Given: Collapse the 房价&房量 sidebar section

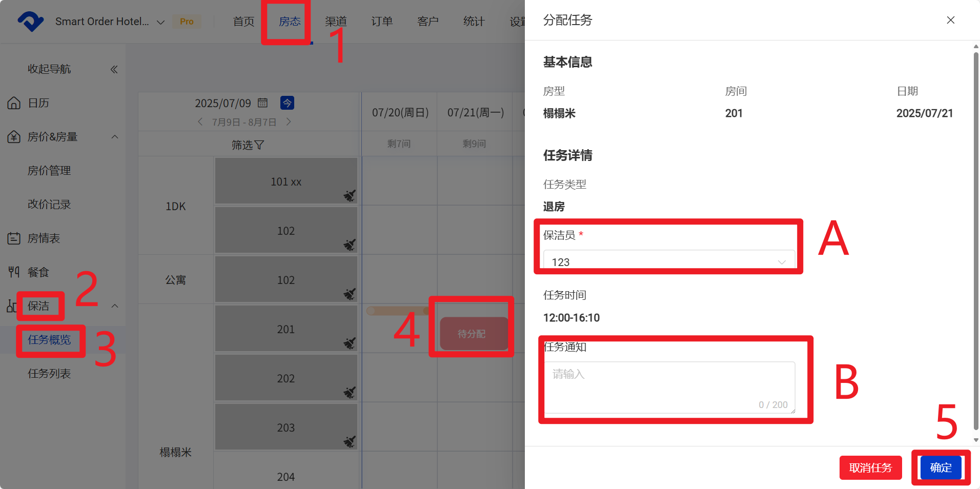Looking at the screenshot, I should 115,137.
